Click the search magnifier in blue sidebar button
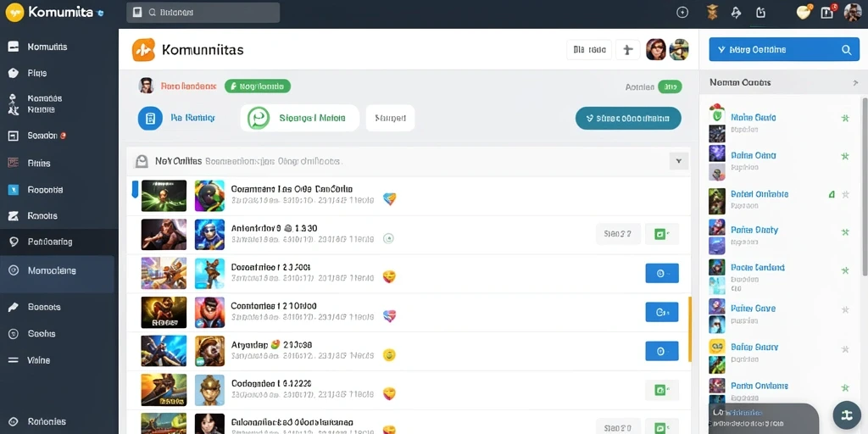868x434 pixels. pos(847,50)
